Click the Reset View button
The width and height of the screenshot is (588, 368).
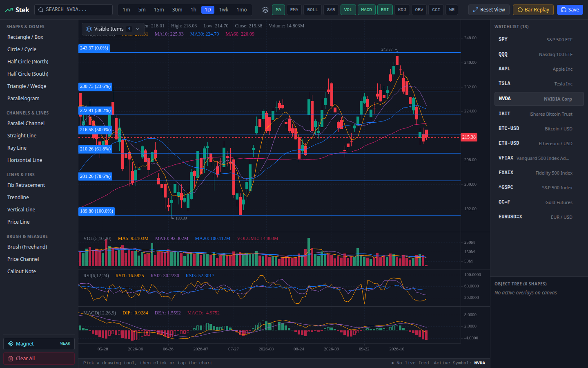pos(489,10)
